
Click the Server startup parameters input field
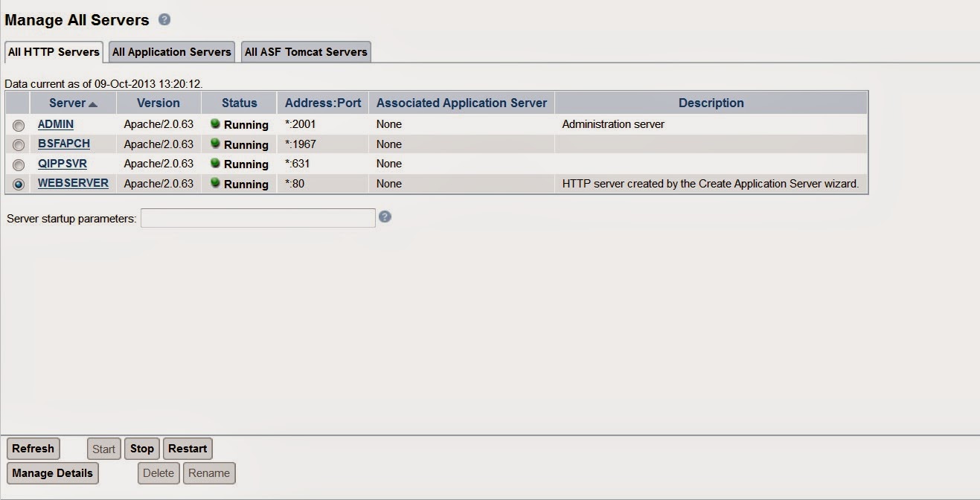click(x=257, y=217)
